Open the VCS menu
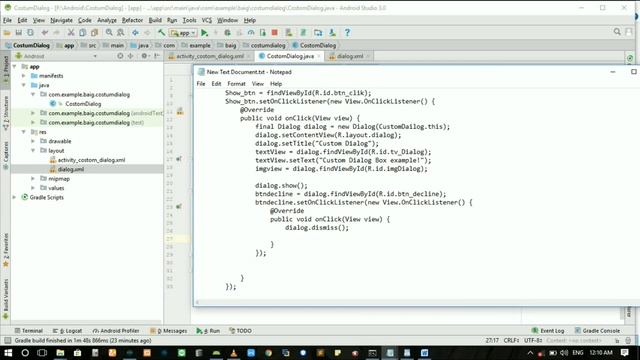The image size is (640, 360). click(x=207, y=20)
